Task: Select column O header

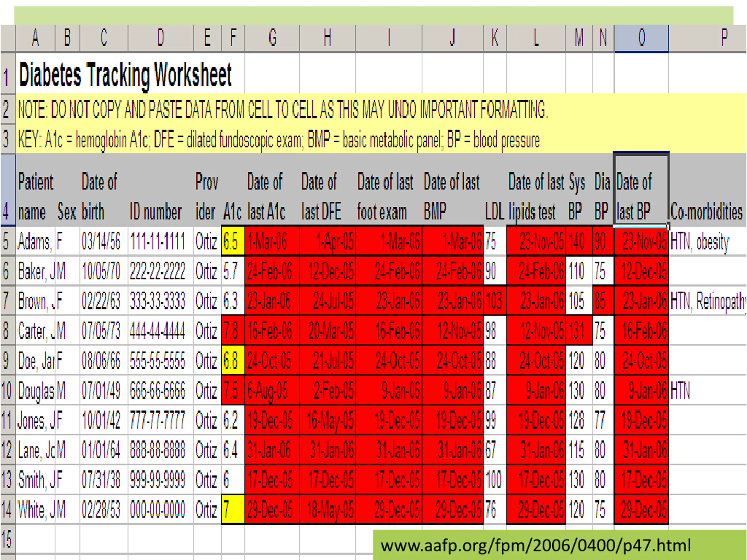Action: [641, 38]
